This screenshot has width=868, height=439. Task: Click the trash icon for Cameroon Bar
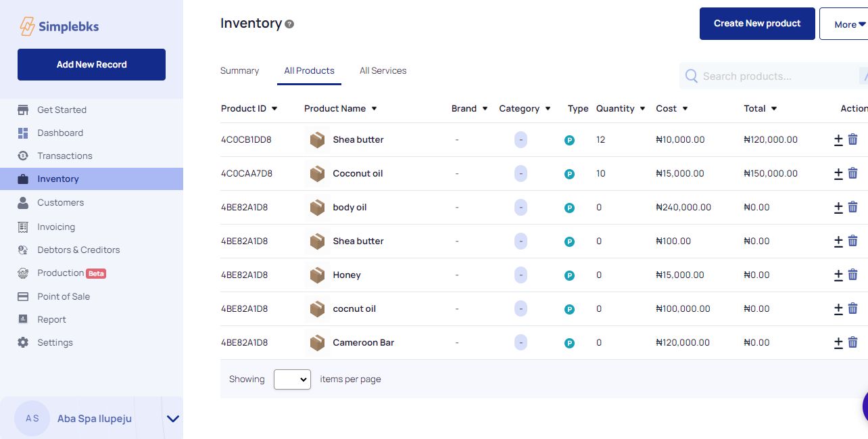[x=852, y=342]
